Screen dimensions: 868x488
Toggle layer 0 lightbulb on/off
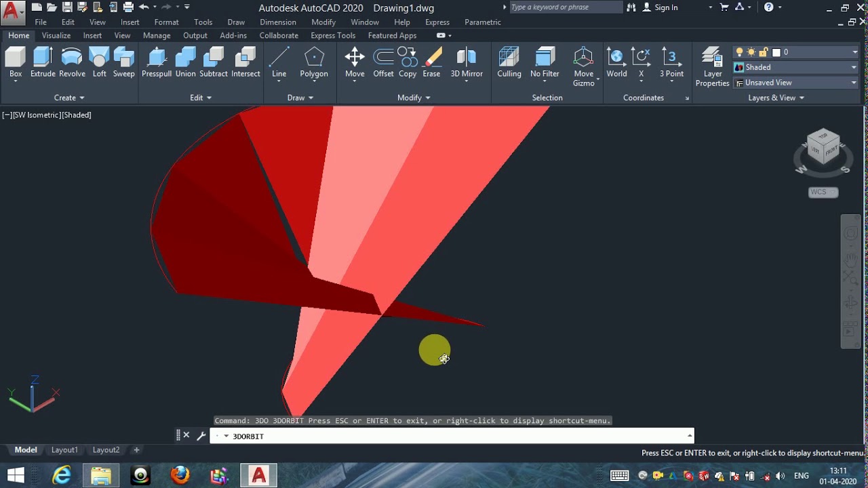tap(740, 52)
